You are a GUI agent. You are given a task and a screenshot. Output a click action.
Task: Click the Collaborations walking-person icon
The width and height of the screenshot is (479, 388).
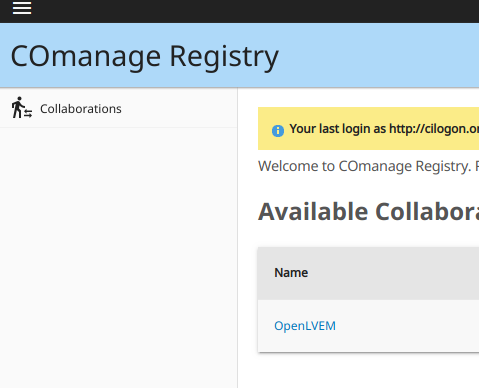point(22,107)
